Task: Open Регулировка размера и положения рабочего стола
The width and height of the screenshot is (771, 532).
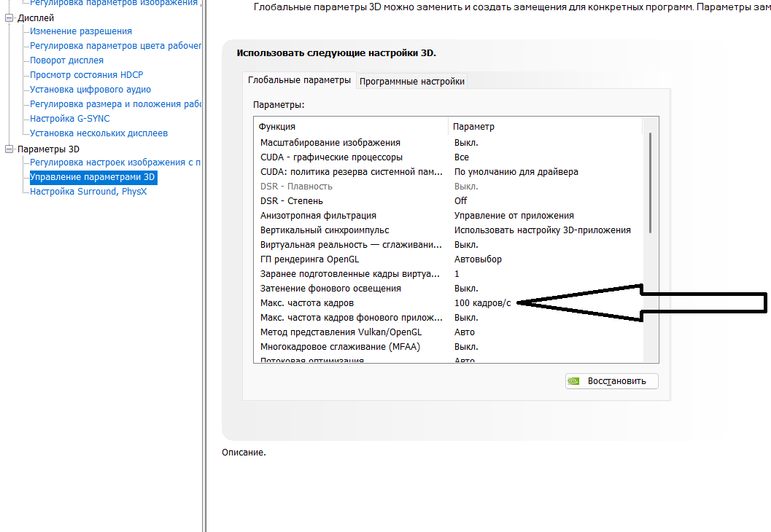Action: pos(115,103)
